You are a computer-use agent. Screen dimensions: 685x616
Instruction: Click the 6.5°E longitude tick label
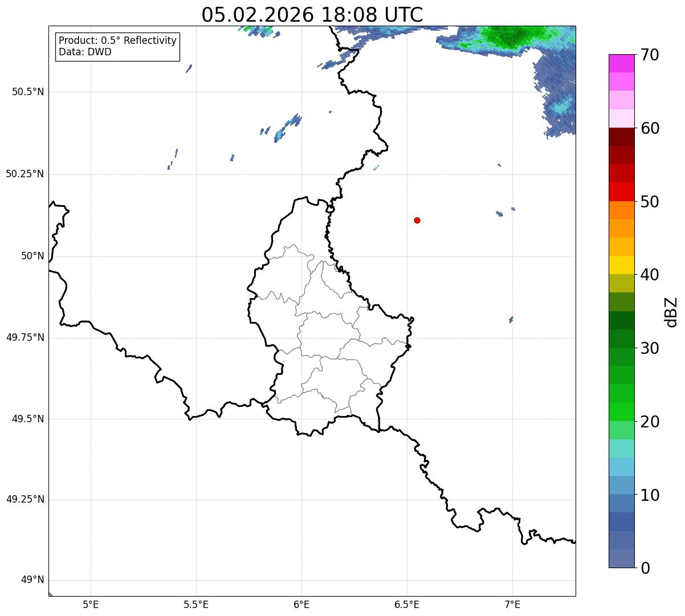tap(407, 605)
